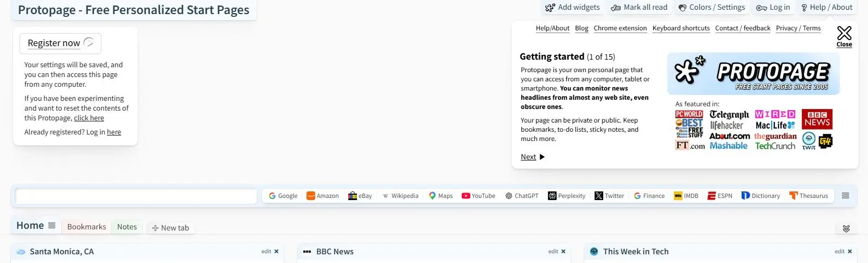This screenshot has width=868, height=263.
Task: Edit the Santa Monica, CA widget
Action: coord(266,252)
